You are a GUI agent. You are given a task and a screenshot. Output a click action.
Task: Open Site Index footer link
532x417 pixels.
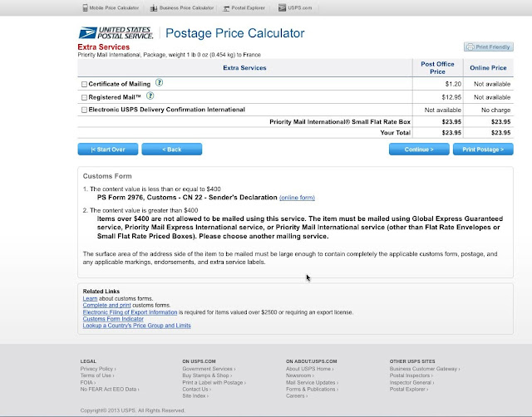(x=195, y=396)
